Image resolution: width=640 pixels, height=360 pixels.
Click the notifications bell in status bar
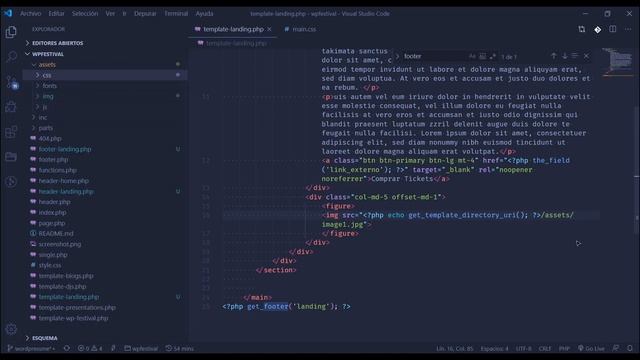(630, 349)
